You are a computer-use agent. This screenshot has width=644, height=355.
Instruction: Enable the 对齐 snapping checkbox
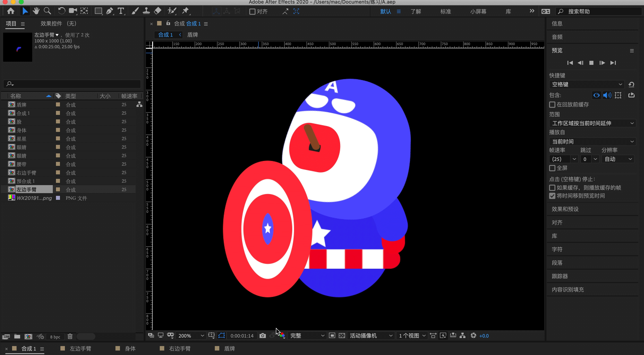pos(252,11)
